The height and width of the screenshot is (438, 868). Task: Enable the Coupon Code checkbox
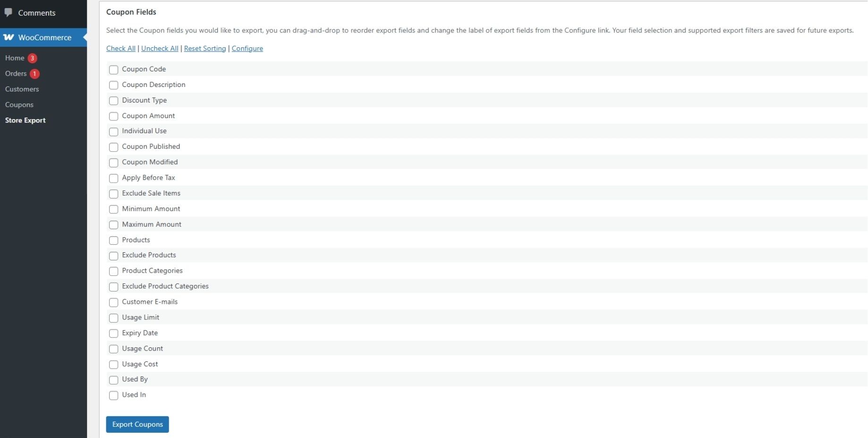point(113,70)
